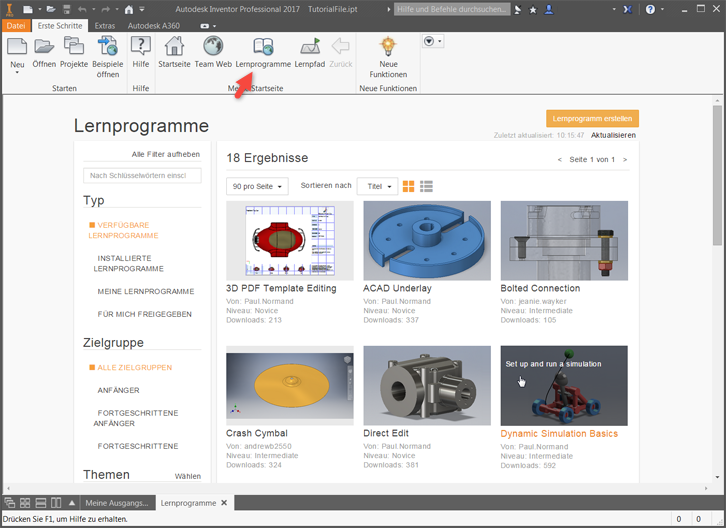Screen dimensions: 726x528
Task: Select Verfügbare Lernprogramme filter
Action: click(x=123, y=230)
